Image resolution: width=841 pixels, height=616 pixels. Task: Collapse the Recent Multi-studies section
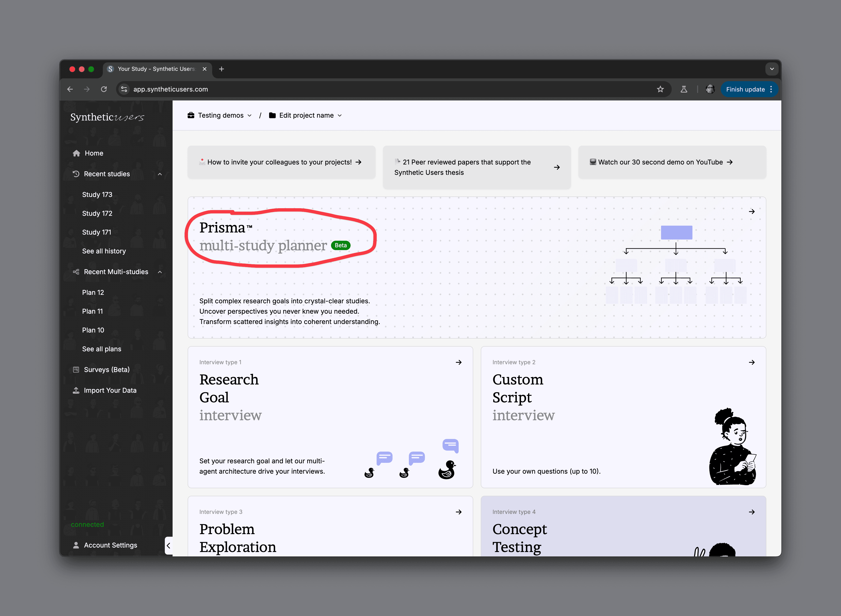click(160, 272)
